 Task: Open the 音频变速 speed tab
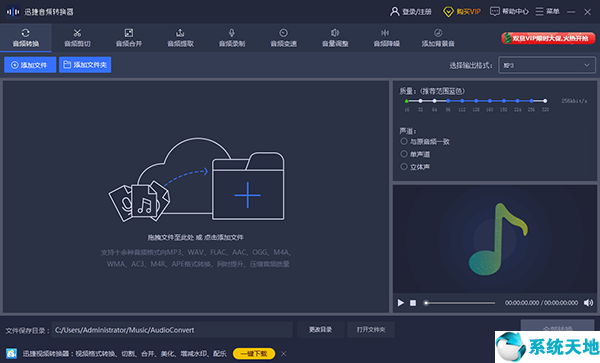pos(284,37)
